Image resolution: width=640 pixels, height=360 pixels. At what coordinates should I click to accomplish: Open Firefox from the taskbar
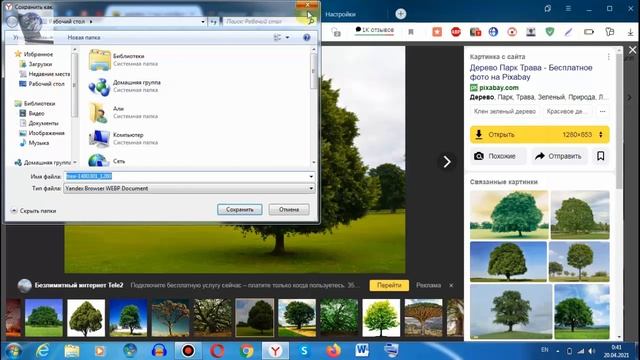pyautogui.click(x=333, y=351)
